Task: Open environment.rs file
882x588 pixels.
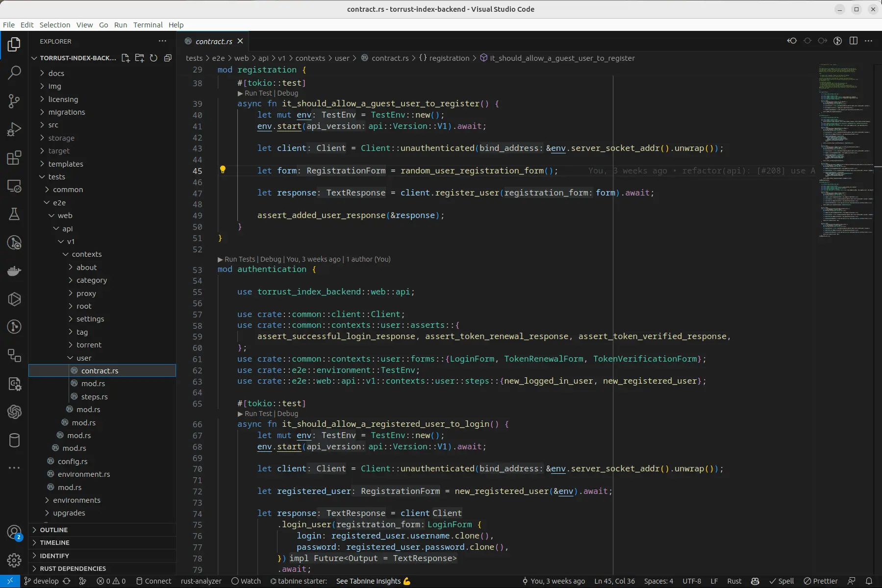Action: click(x=84, y=474)
